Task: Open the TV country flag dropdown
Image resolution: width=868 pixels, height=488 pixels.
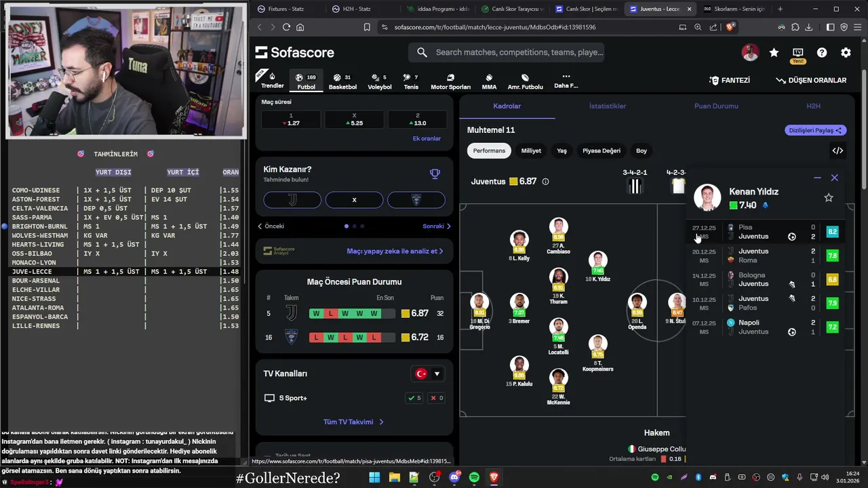Action: [428, 373]
